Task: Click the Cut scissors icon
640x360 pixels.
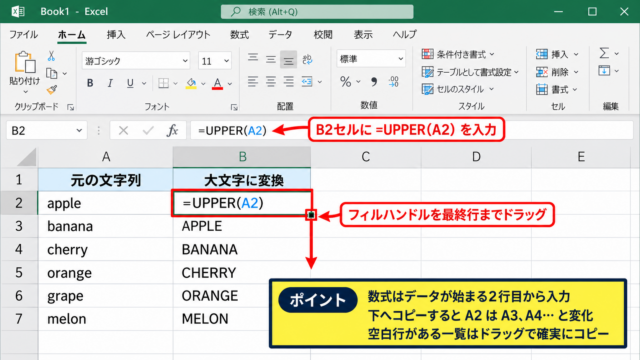Action: tap(51, 56)
